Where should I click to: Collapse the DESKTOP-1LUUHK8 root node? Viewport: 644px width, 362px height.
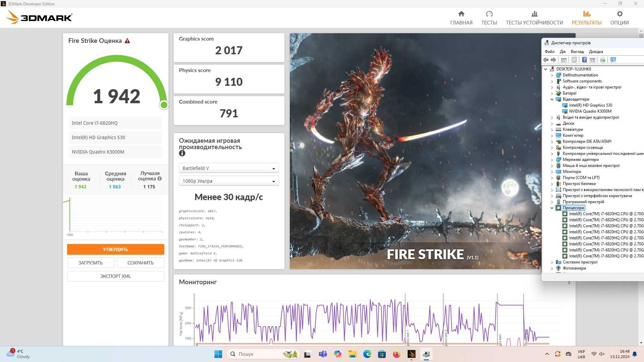(546, 69)
